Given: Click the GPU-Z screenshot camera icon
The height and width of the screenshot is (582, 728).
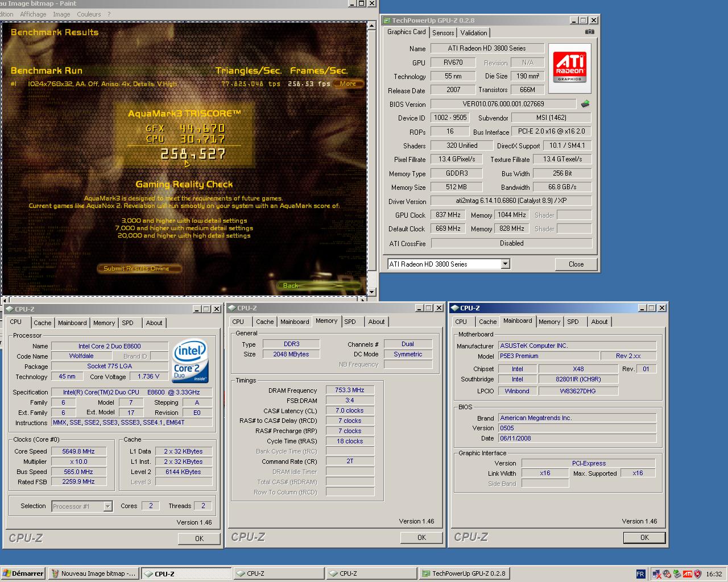Looking at the screenshot, I should coord(590,32).
